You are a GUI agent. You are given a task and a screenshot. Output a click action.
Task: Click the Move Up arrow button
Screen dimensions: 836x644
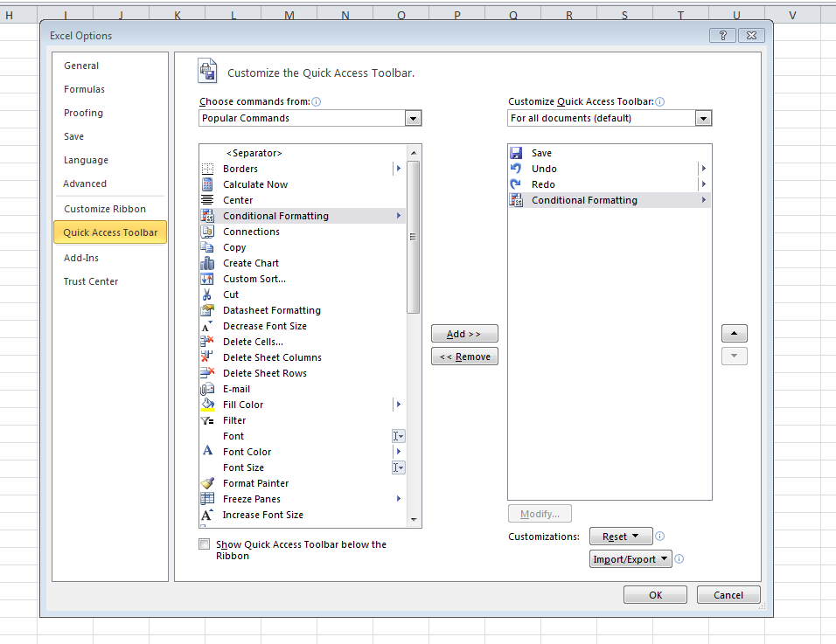coord(735,334)
